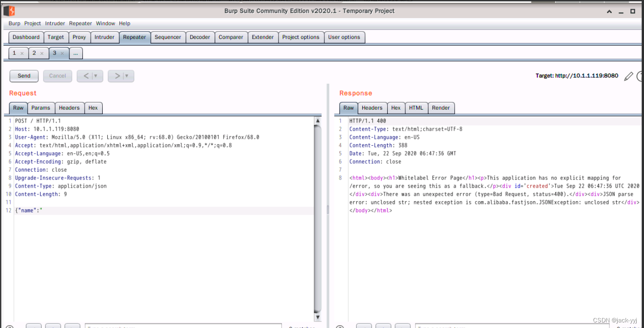
Task: Click the Cancel button
Action: 57,76
